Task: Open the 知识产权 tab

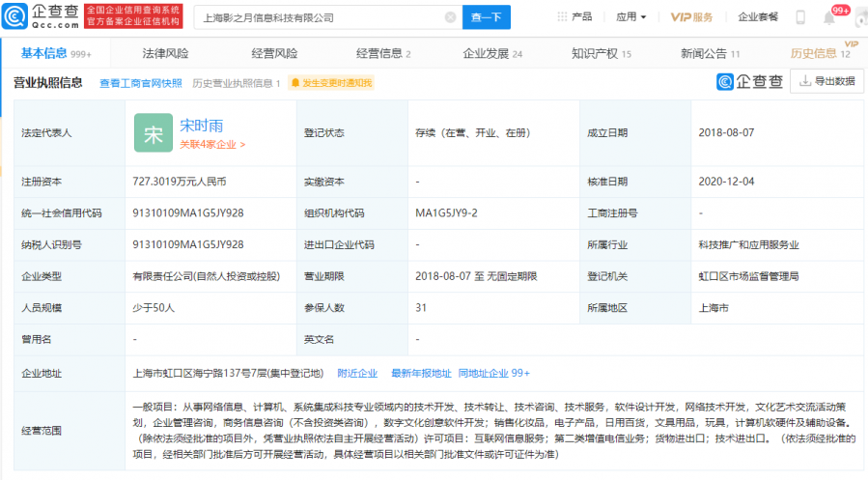Action: pos(600,53)
